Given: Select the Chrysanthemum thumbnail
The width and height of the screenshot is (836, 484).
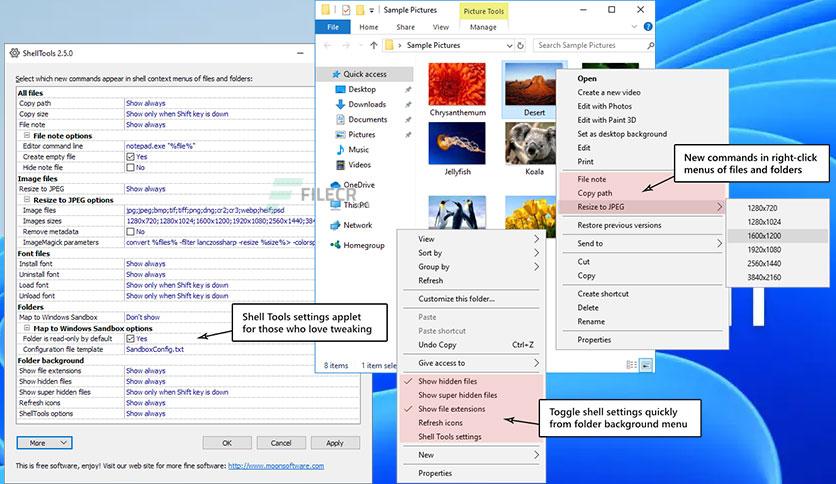Looking at the screenshot, I should click(457, 84).
